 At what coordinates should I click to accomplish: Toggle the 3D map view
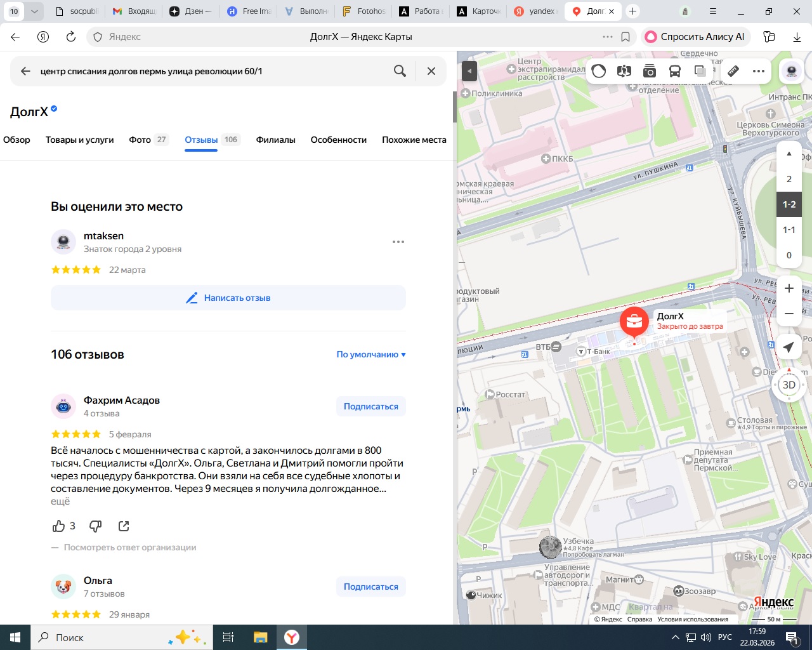tap(789, 385)
